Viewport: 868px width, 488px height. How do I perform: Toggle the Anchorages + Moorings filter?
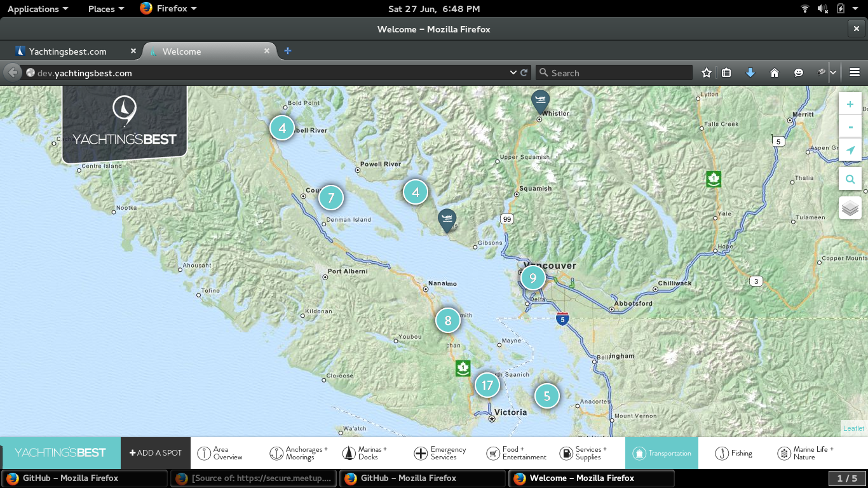coord(299,453)
